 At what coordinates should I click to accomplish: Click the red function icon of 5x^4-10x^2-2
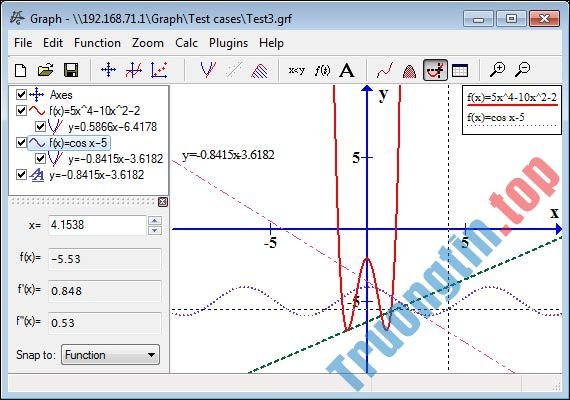point(37,110)
